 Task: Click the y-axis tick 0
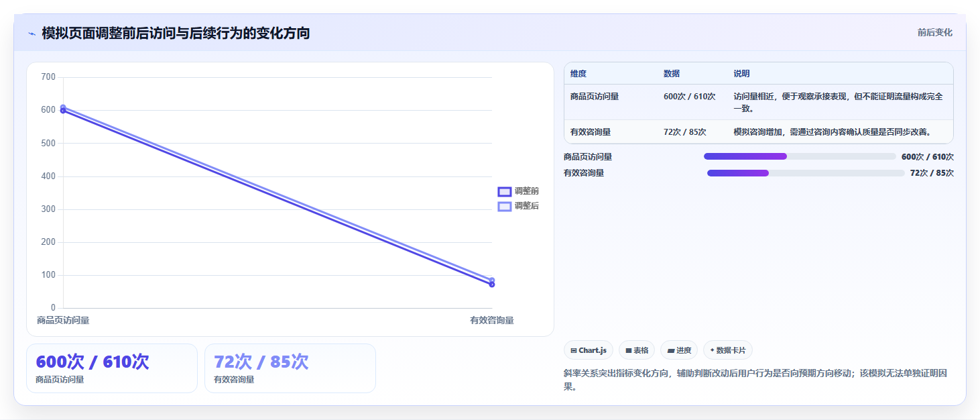(54, 308)
